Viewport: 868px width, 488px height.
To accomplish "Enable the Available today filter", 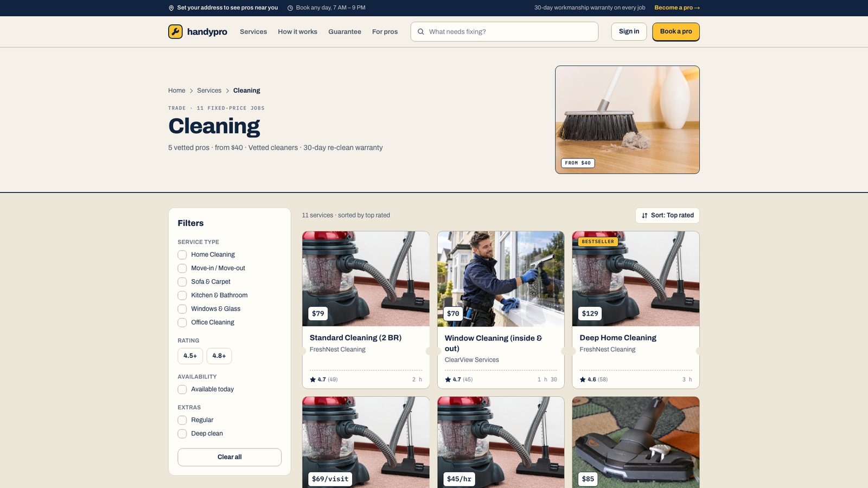I will pyautogui.click(x=182, y=389).
